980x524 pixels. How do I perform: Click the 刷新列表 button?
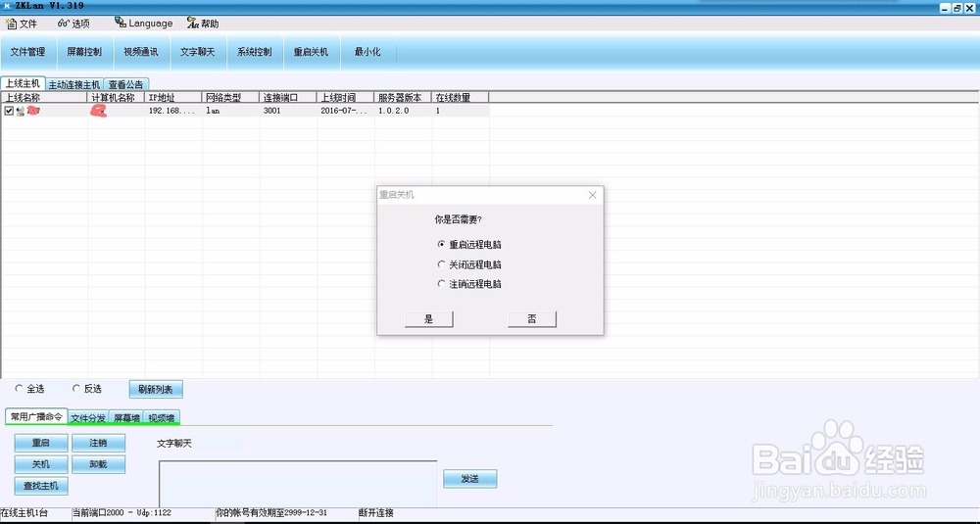point(156,390)
